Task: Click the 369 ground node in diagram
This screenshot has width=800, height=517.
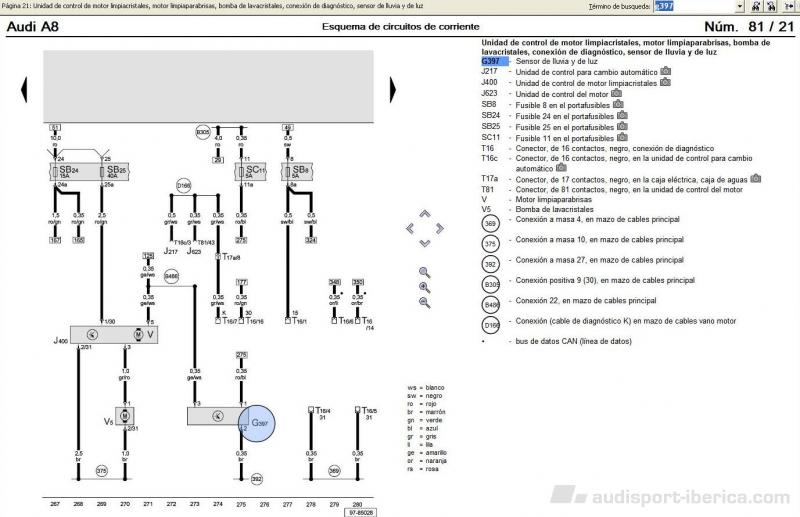Action: coord(334,471)
